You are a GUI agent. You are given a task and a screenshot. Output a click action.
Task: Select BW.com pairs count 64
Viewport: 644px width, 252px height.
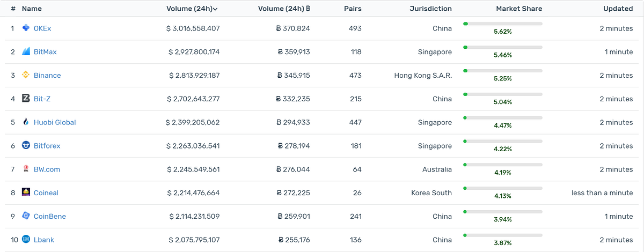(x=357, y=169)
